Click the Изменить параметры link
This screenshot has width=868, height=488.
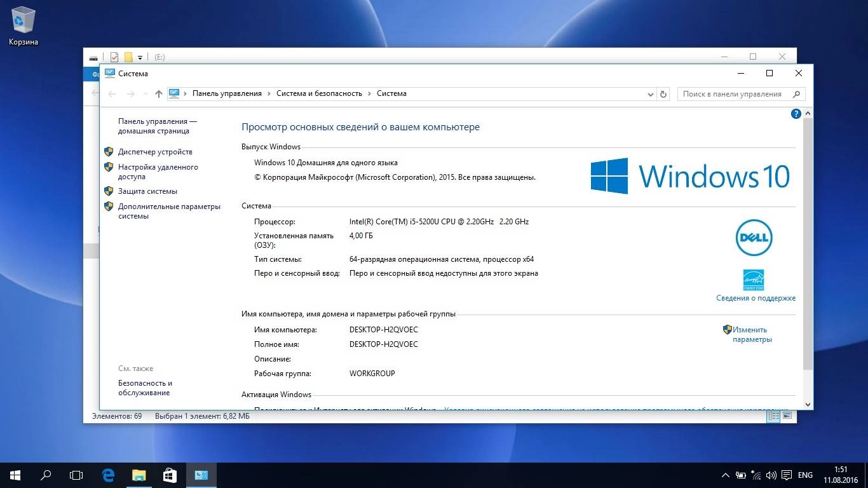[x=752, y=334]
